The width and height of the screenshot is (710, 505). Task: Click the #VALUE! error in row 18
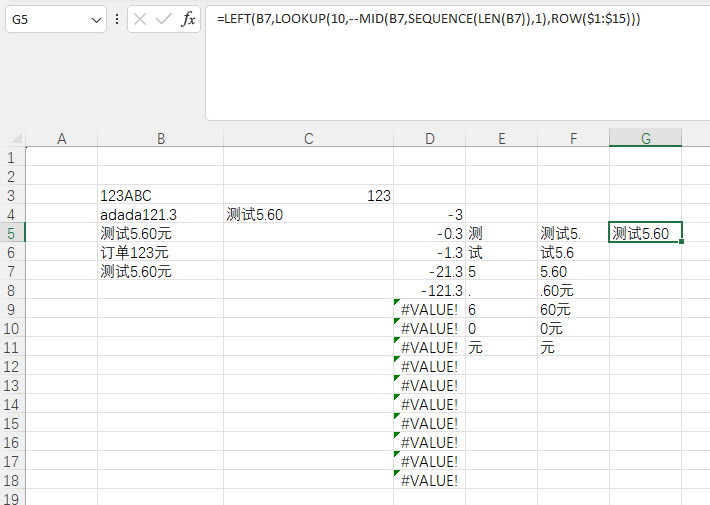(430, 481)
